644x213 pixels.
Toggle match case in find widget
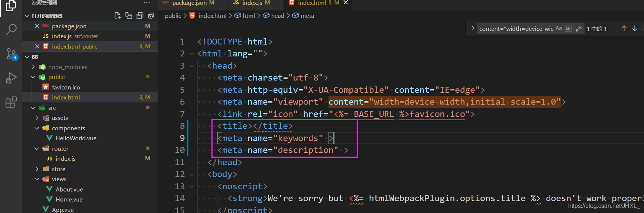559,29
